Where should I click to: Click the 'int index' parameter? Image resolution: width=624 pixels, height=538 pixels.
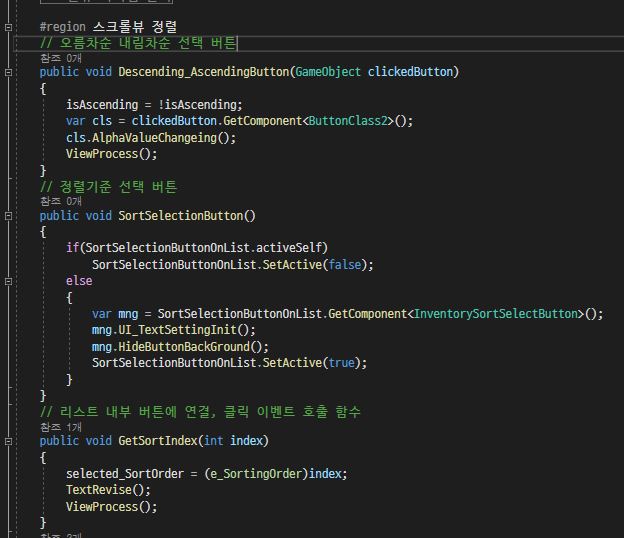234,441
